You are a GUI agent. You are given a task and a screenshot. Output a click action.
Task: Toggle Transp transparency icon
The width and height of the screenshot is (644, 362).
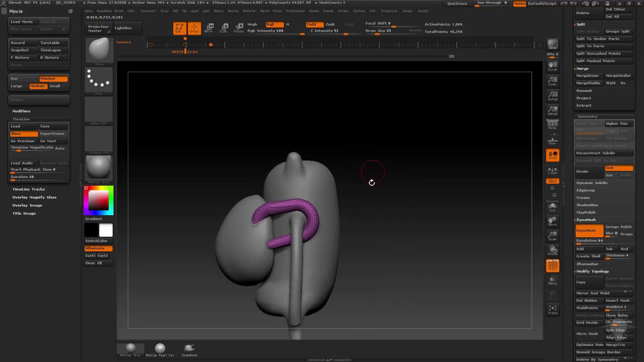coord(552,281)
